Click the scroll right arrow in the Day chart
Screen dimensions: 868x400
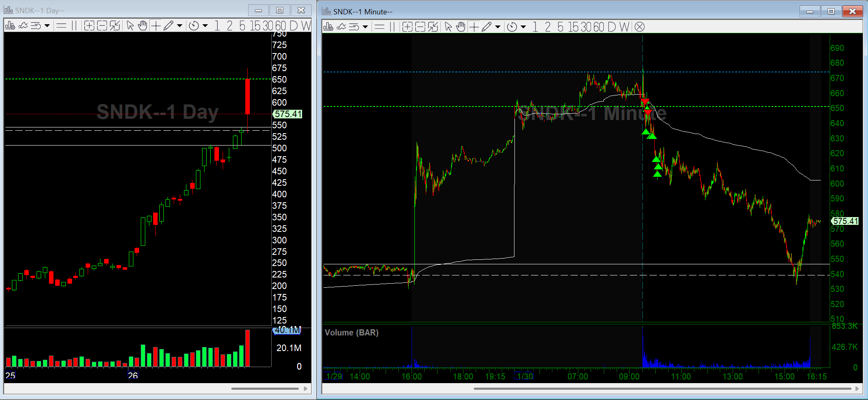305,388
